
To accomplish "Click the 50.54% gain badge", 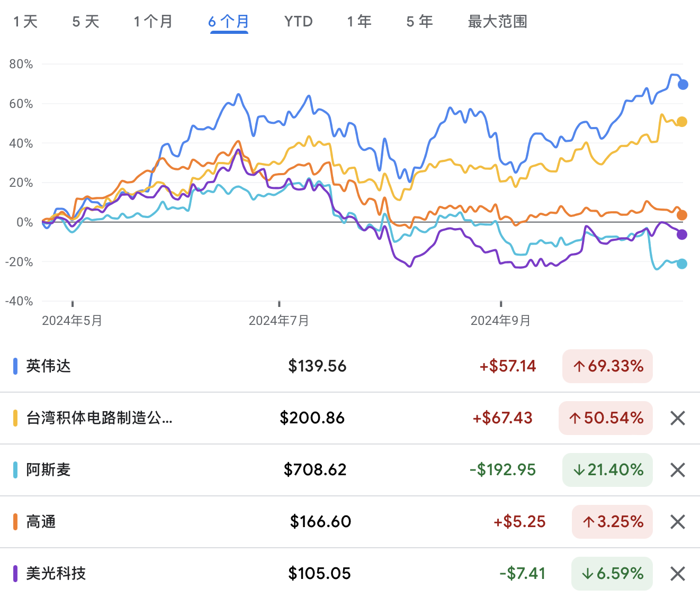I will [606, 418].
